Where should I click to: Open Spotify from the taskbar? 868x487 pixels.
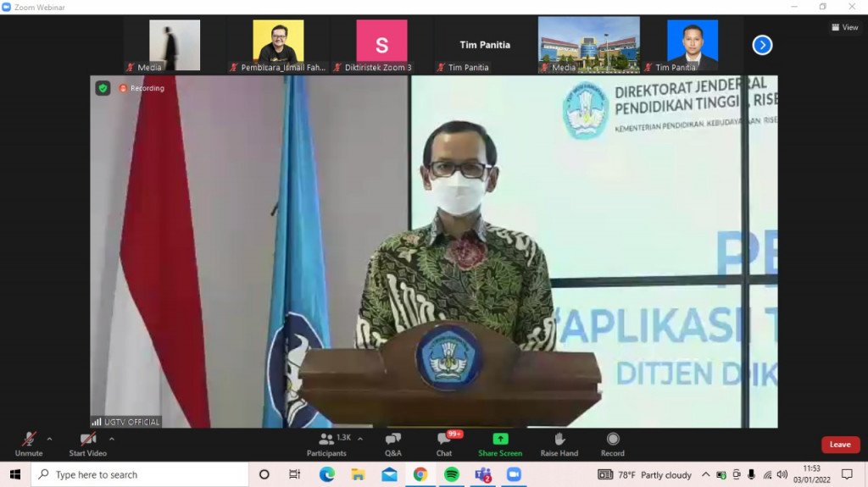(x=452, y=474)
